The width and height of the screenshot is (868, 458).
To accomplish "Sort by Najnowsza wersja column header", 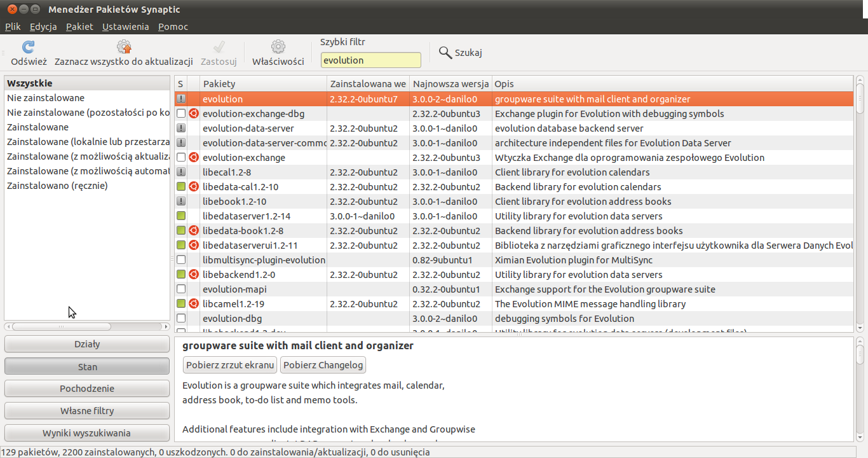I will coord(451,84).
